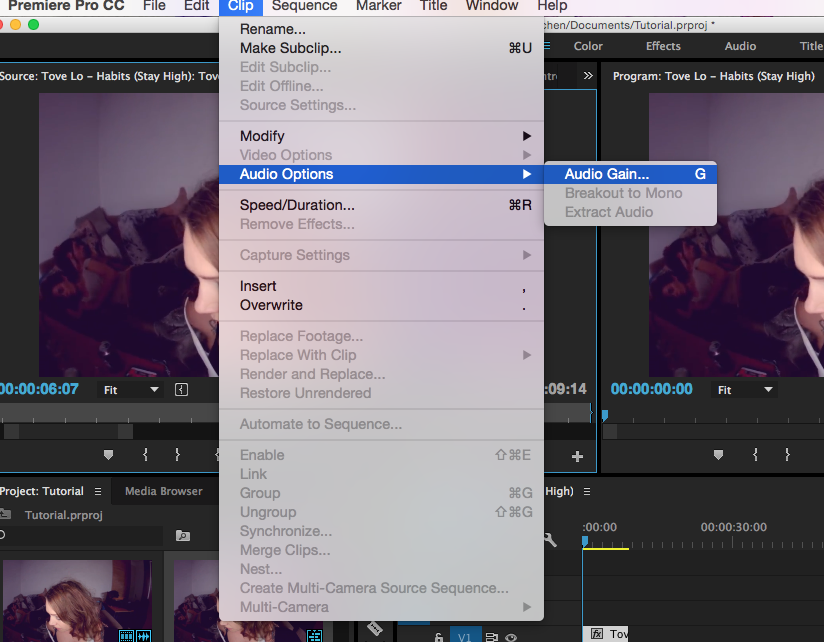Click the timeline playhead at the sequence start

pyautogui.click(x=585, y=541)
